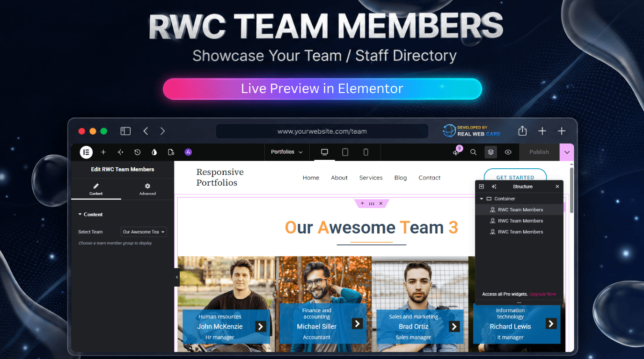The height and width of the screenshot is (359, 644).
Task: Click the Add Element plus icon
Action: (103, 152)
